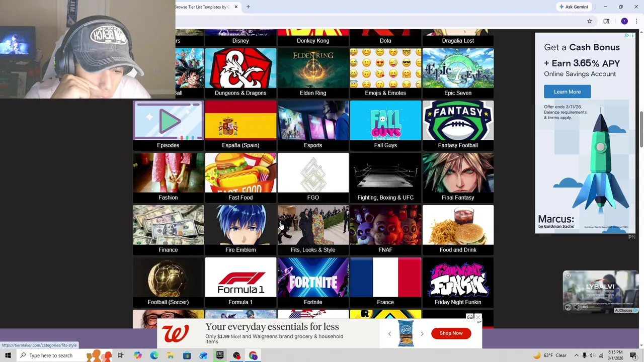Viewport: 644px width, 362px height.
Task: Launch Copilot from the taskbar
Action: (x=137, y=355)
